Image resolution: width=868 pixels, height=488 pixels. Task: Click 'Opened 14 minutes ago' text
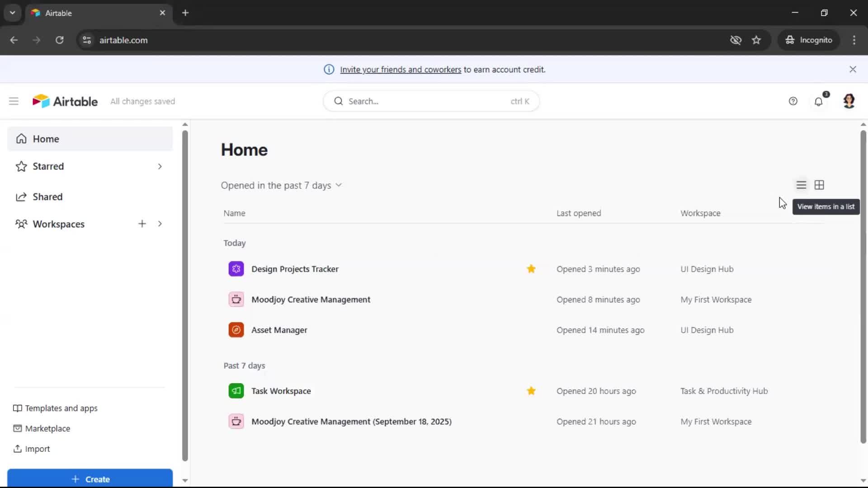pos(600,330)
